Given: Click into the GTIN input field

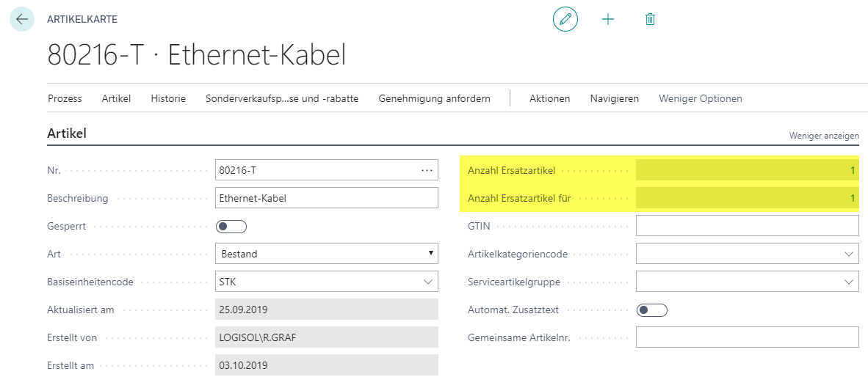Looking at the screenshot, I should (748, 225).
